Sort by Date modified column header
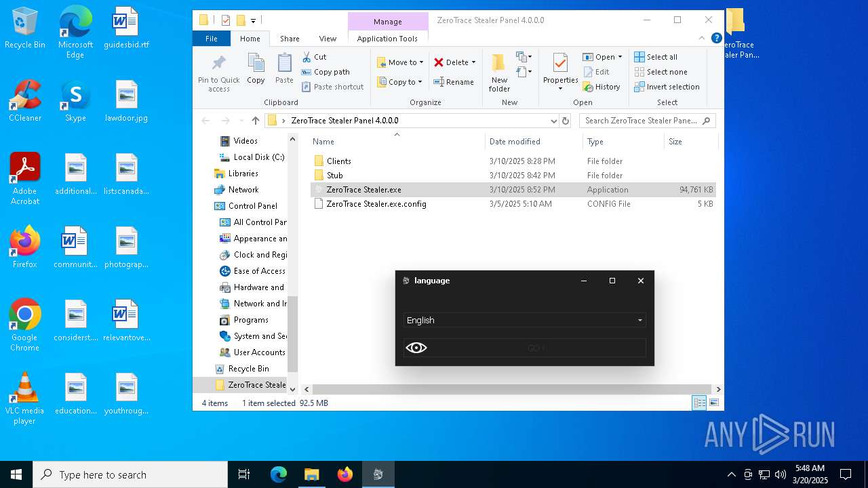 tap(534, 142)
